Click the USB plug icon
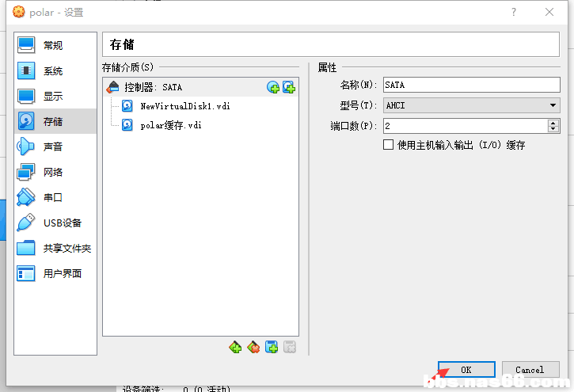Viewport: 574px width, 392px height. tap(26, 223)
